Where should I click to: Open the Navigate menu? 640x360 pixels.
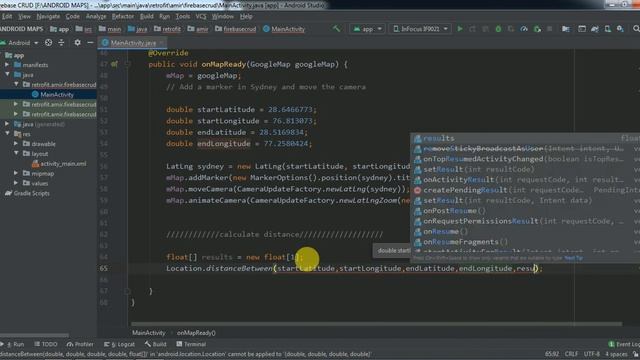(48, 16)
